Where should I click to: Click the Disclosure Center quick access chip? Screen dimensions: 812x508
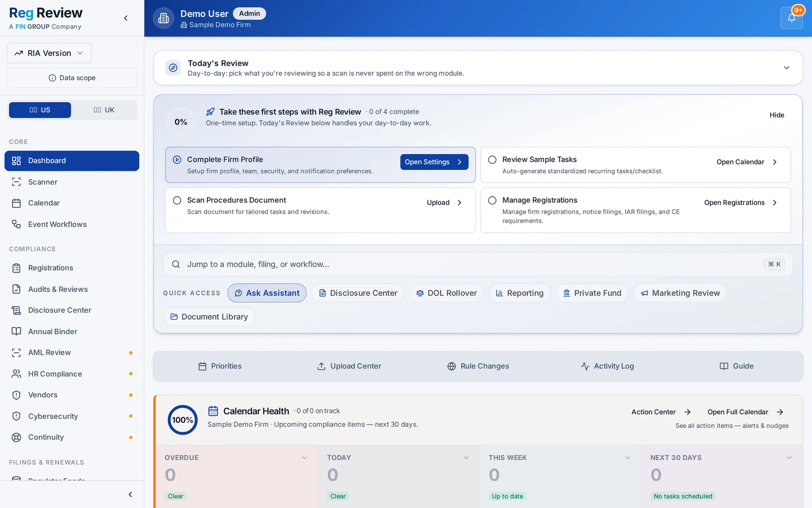click(358, 293)
